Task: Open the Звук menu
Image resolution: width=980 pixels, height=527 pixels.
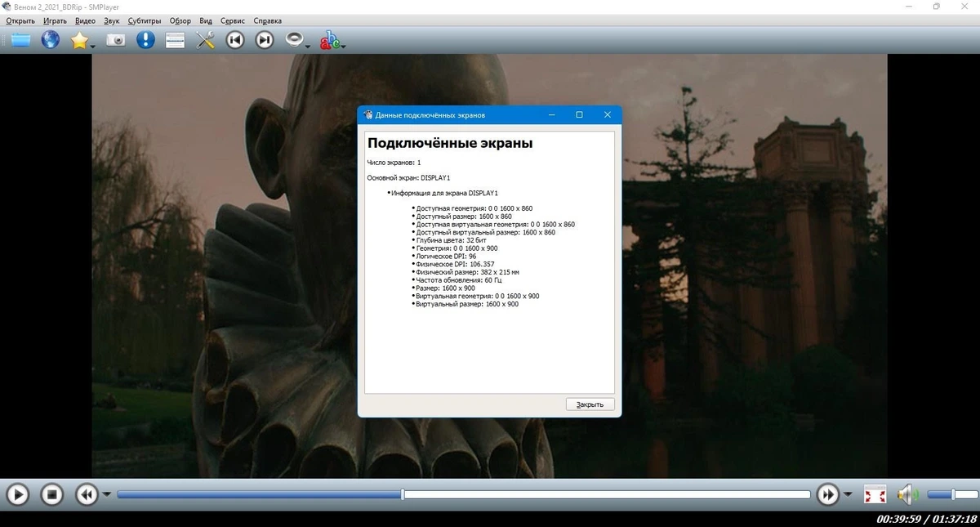Action: [x=112, y=20]
